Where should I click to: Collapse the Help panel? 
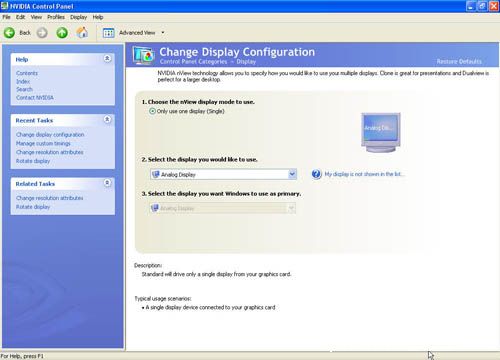click(107, 58)
